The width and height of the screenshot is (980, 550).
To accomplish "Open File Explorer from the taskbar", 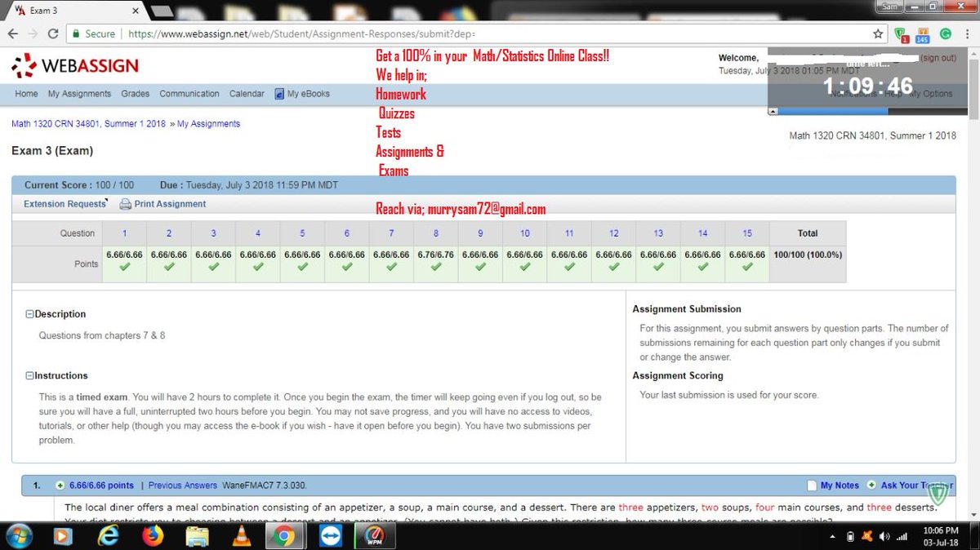I will [x=197, y=536].
